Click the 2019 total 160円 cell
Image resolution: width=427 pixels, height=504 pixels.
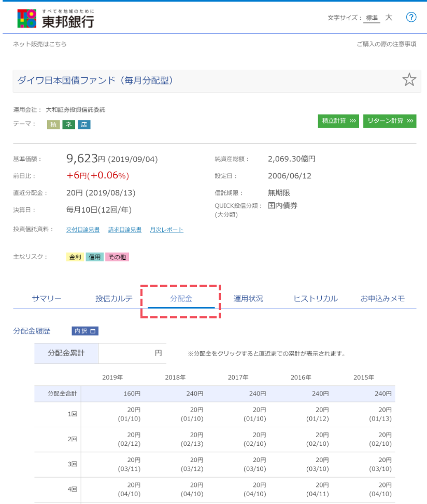tap(112, 394)
